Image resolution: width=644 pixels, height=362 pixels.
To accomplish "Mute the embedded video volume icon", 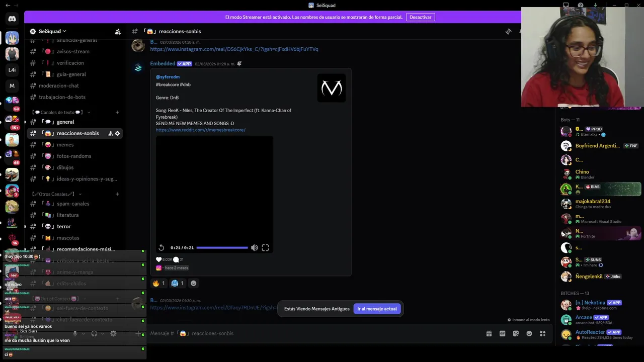I will tap(255, 247).
